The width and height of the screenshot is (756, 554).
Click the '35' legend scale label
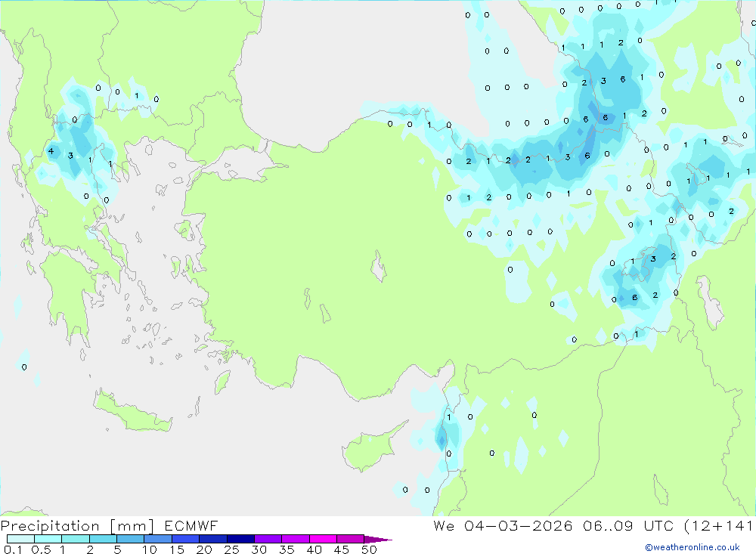click(287, 549)
